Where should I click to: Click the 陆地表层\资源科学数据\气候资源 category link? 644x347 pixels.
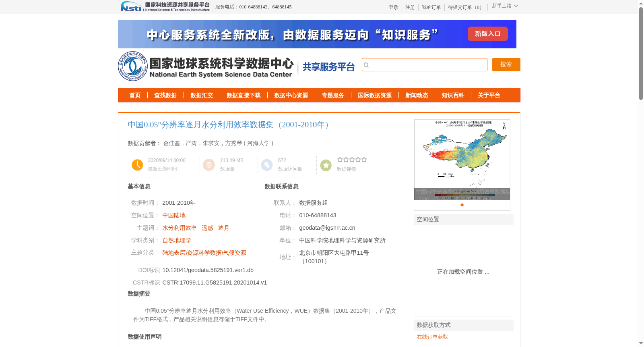tap(204, 253)
